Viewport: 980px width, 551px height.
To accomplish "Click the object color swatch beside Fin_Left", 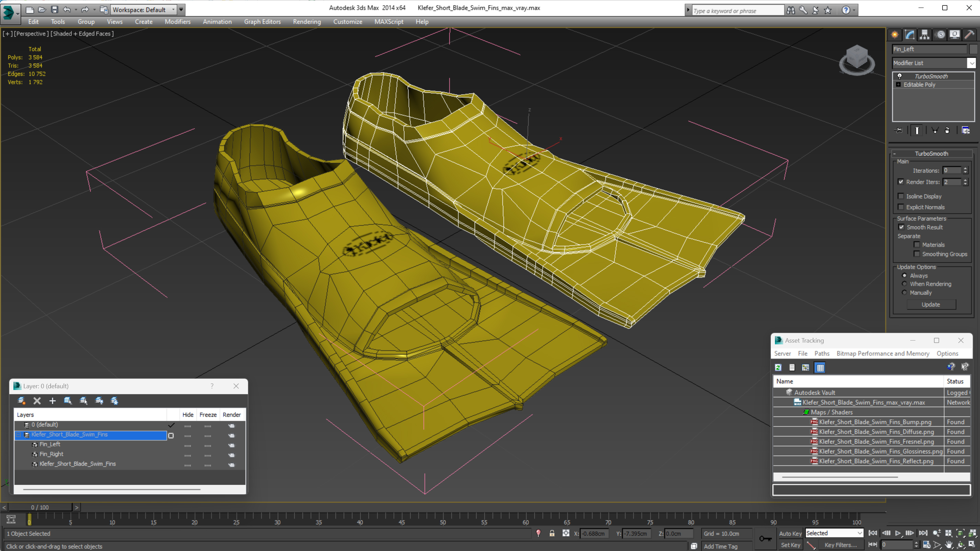I will tap(973, 49).
